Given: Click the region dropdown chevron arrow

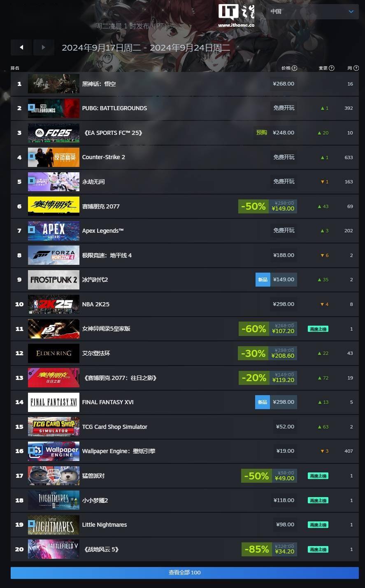Looking at the screenshot, I should (351, 12).
